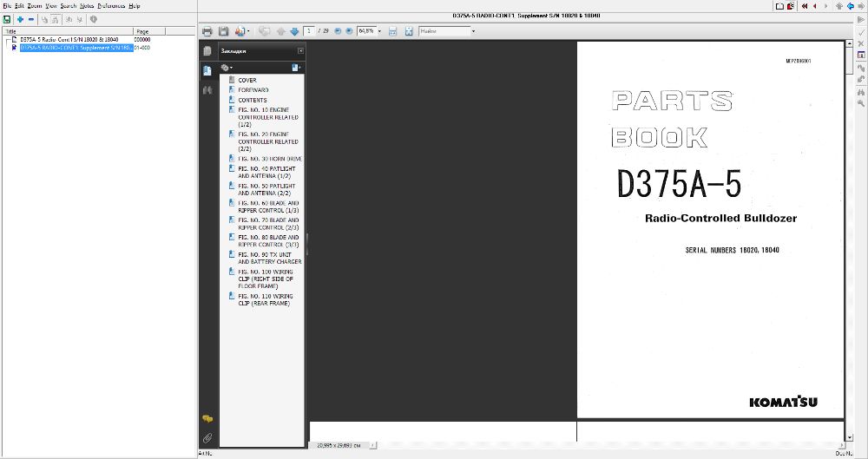868x459 pixels.
Task: Go to next PDF page with blue down arrow
Action: click(x=294, y=31)
